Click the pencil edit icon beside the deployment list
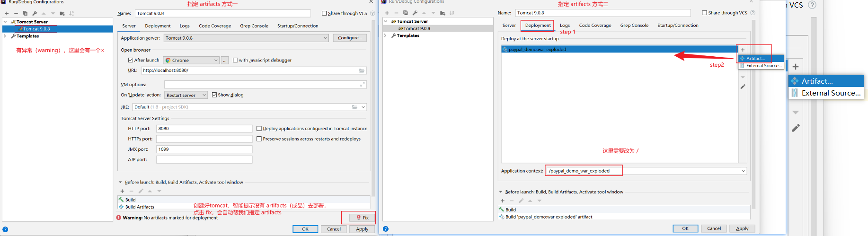This screenshot has height=236, width=868. coord(743,87)
